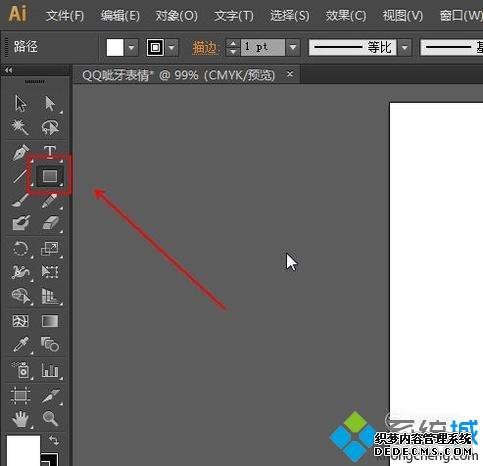483x466 pixels.
Task: Select the Direct Selection tool
Action: (x=50, y=103)
